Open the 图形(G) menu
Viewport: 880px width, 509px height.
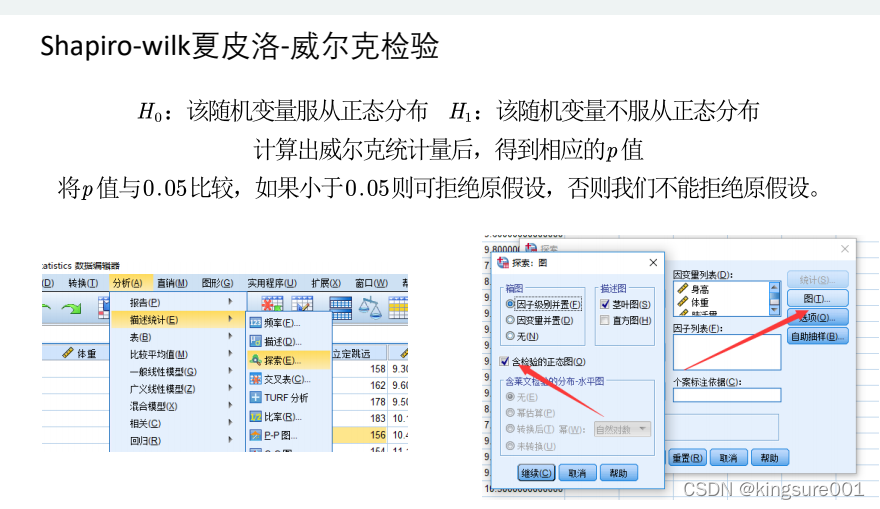tap(217, 283)
